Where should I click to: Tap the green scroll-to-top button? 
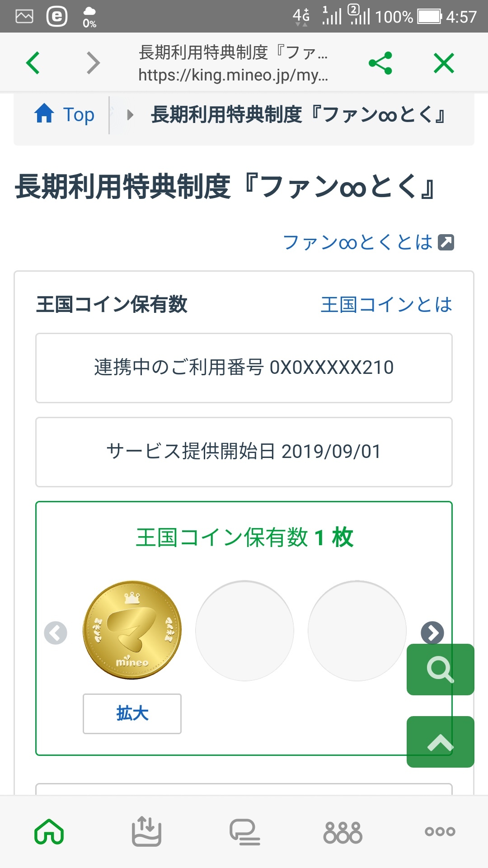440,742
